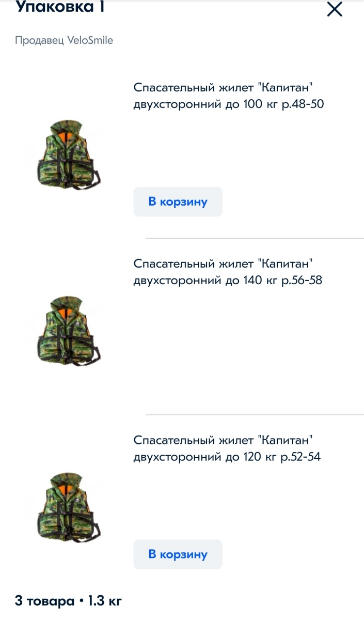Open the product titled Капитан до 120 кг
This screenshot has height=620, width=364.
point(227,448)
